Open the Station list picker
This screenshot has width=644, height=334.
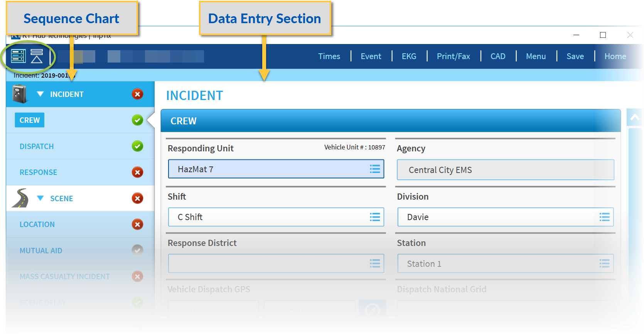[x=604, y=263]
